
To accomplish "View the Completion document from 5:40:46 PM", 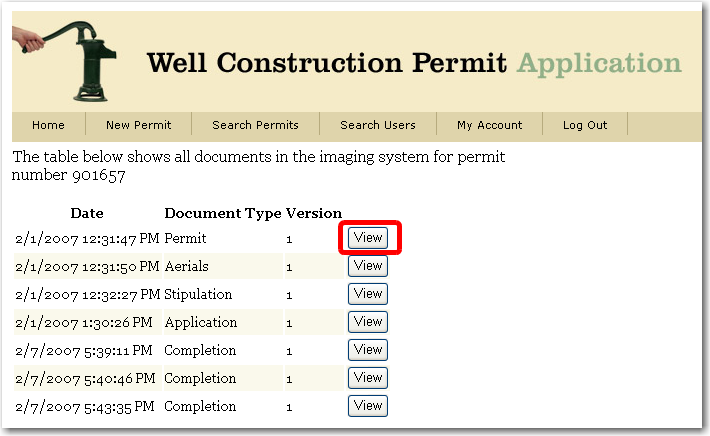I will (368, 378).
